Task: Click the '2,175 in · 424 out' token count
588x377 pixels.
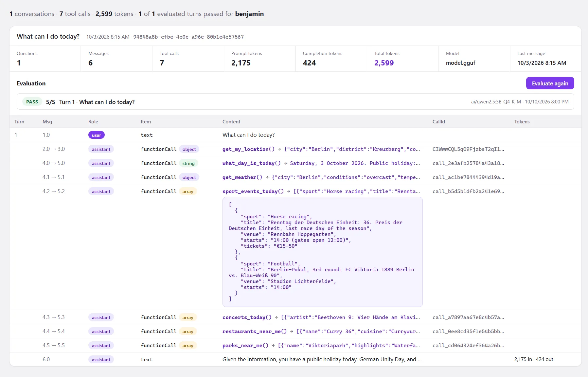Action: (534, 359)
